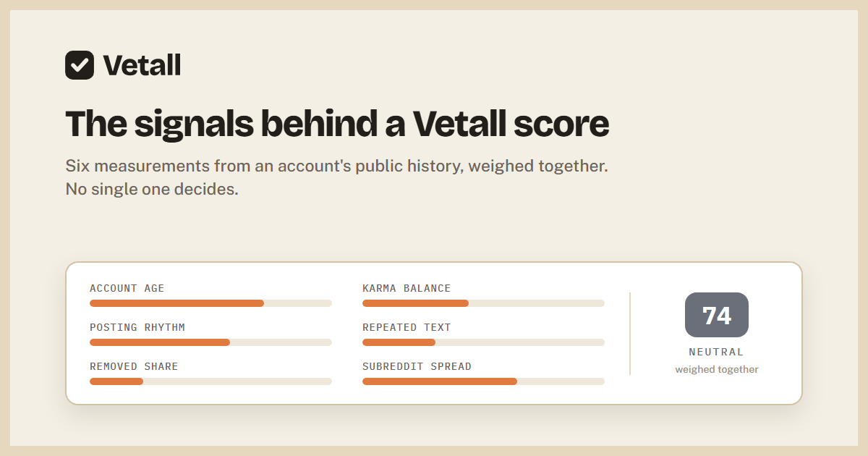Select the REMOVED SHARE label
This screenshot has height=456, width=868.
pos(134,366)
